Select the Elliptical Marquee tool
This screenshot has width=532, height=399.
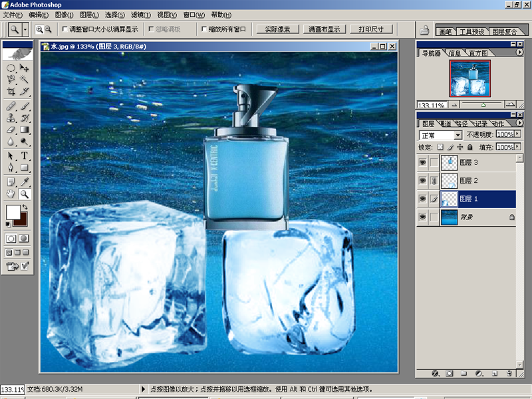[x=11, y=68]
